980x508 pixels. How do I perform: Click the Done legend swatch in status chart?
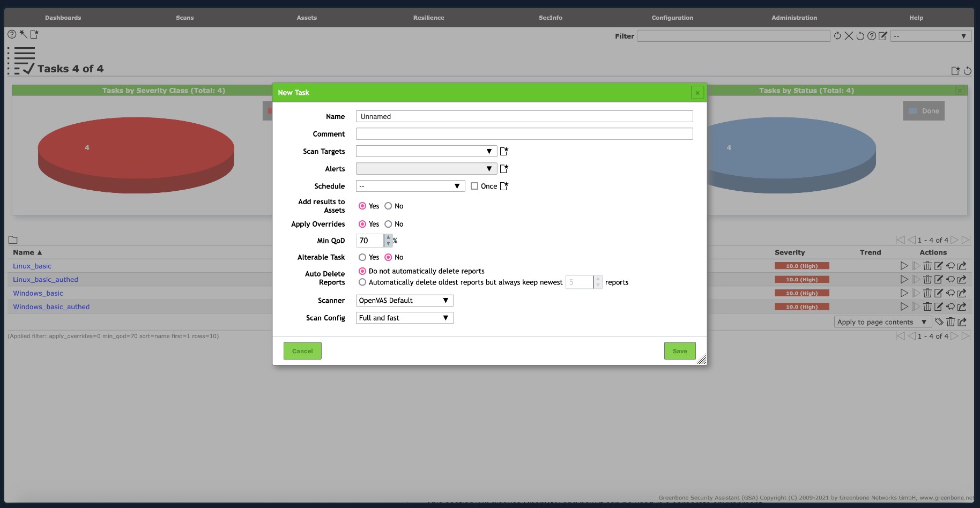pos(913,111)
